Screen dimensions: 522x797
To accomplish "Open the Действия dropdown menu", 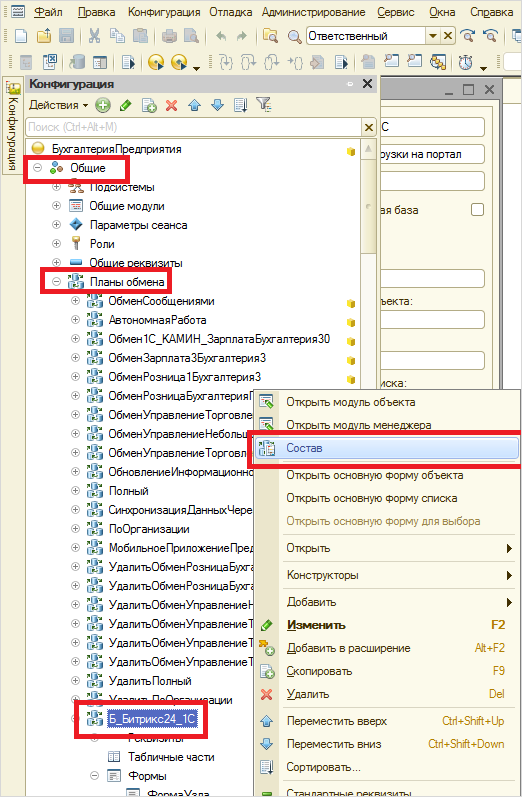I will [x=58, y=105].
